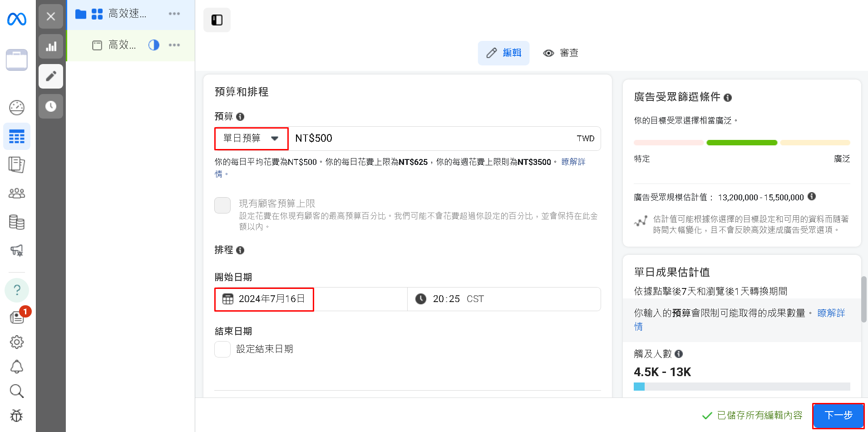Open the settings gear icon
The image size is (868, 432).
17,342
